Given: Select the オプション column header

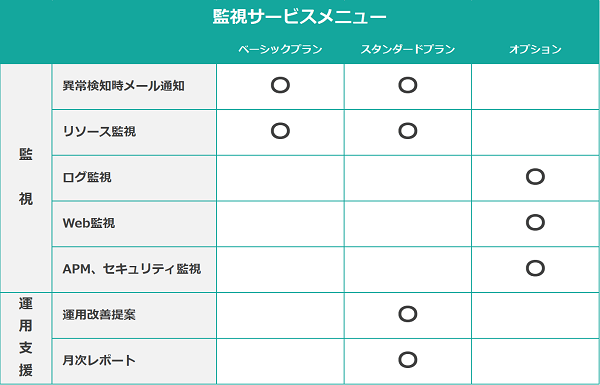Looking at the screenshot, I should [535, 49].
